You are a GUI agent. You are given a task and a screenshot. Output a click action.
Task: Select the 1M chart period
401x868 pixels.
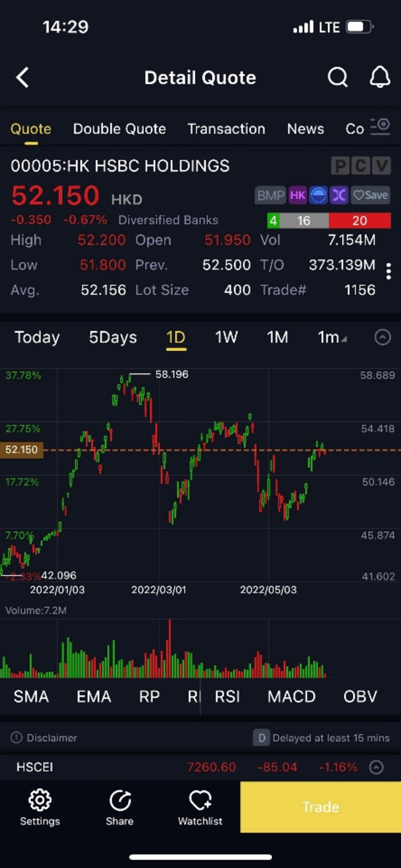(x=278, y=337)
